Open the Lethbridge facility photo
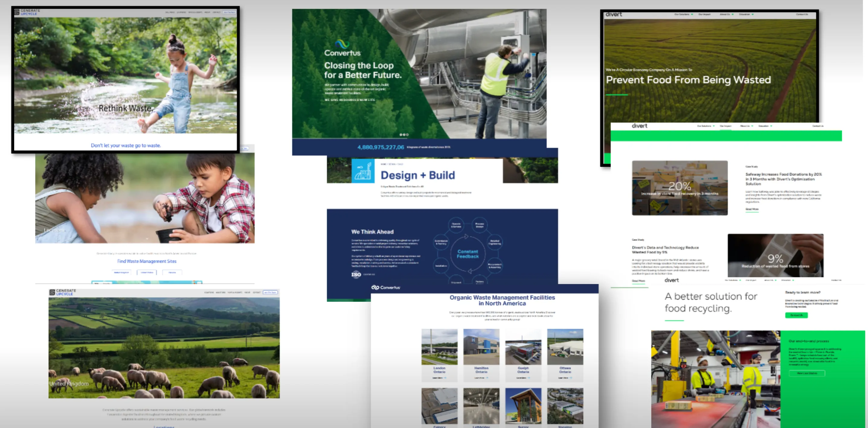Viewport: 868px width, 428px height. coord(481,406)
